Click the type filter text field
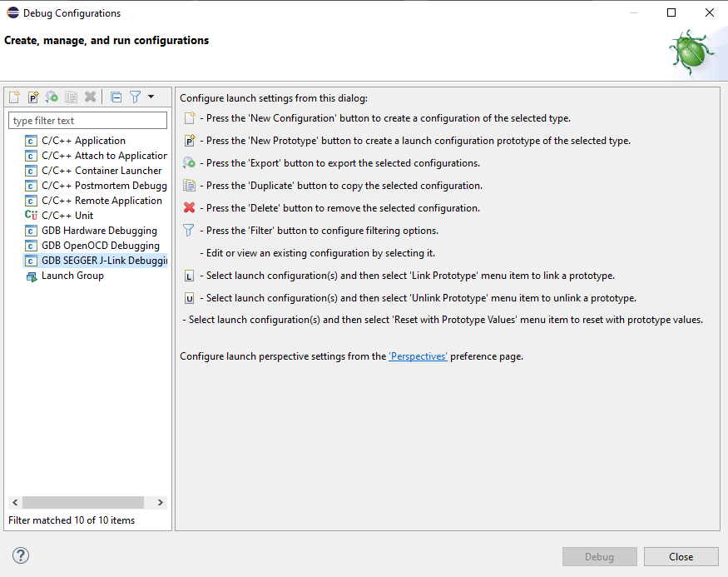This screenshot has width=728, height=577. 88,121
